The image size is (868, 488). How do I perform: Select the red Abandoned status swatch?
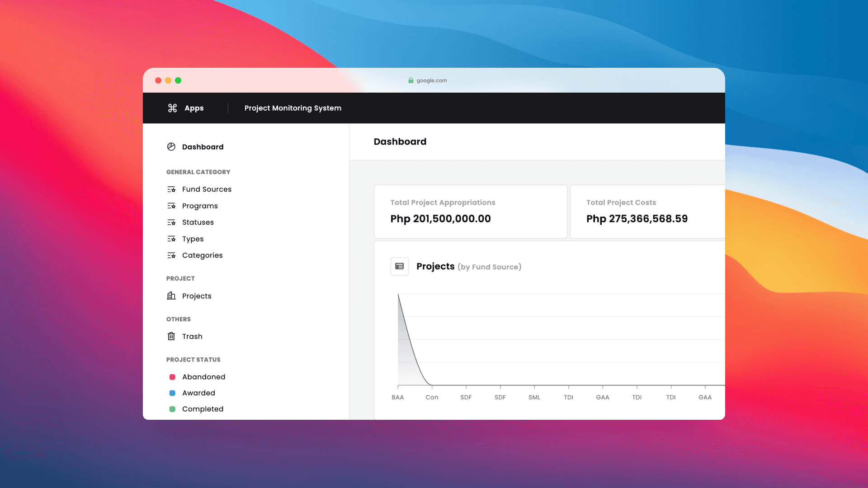pyautogui.click(x=172, y=377)
